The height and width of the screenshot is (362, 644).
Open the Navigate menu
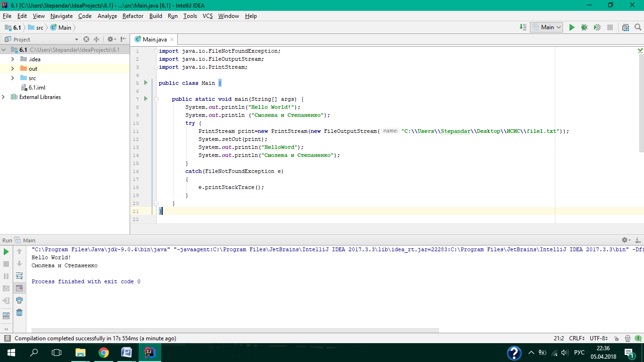click(x=62, y=16)
